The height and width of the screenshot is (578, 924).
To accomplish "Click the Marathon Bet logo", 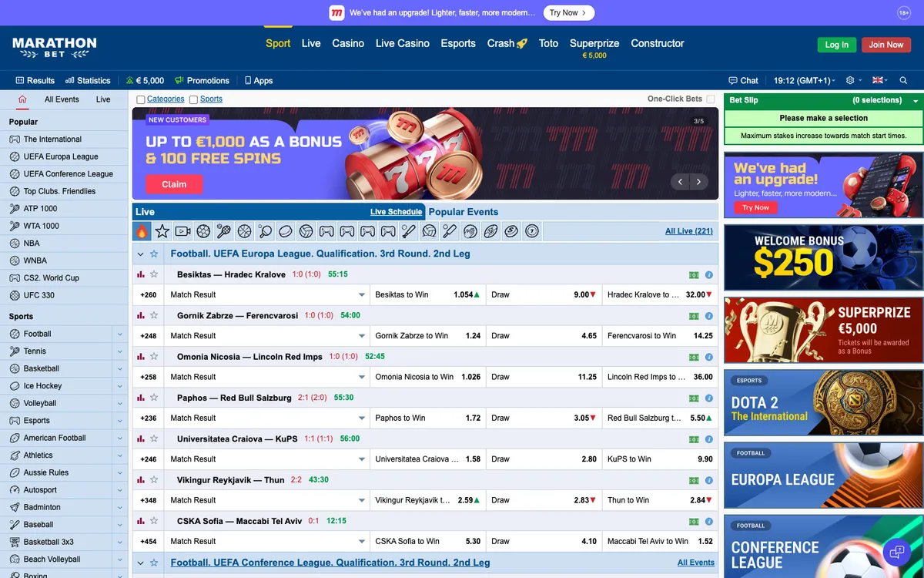I will [x=55, y=48].
